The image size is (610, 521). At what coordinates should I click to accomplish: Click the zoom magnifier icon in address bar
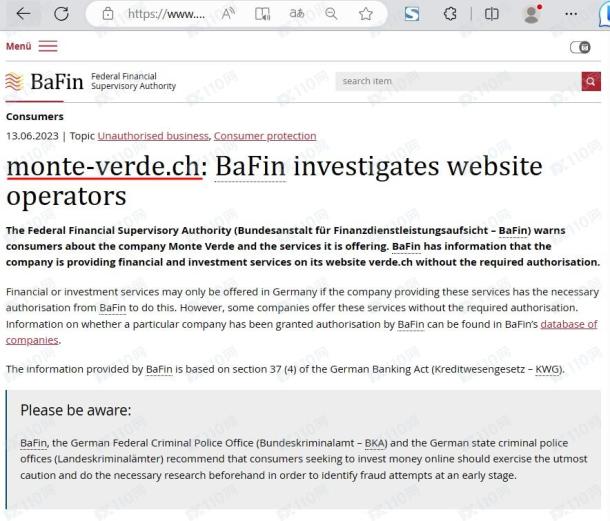point(331,14)
